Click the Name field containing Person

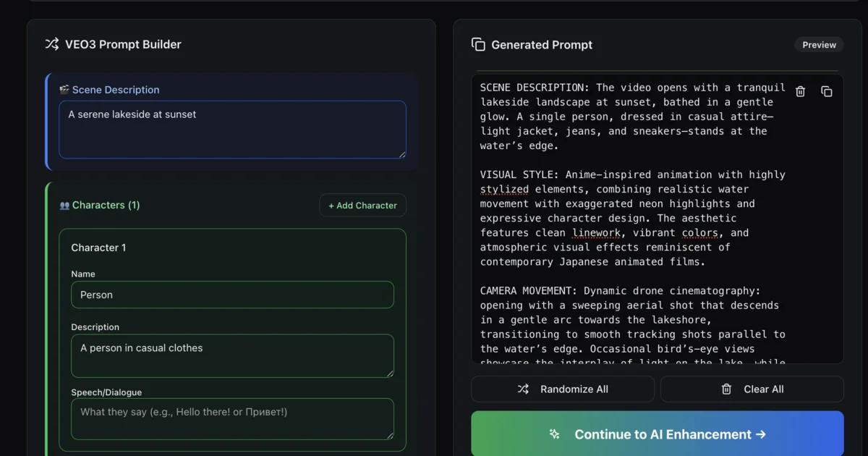pyautogui.click(x=232, y=295)
